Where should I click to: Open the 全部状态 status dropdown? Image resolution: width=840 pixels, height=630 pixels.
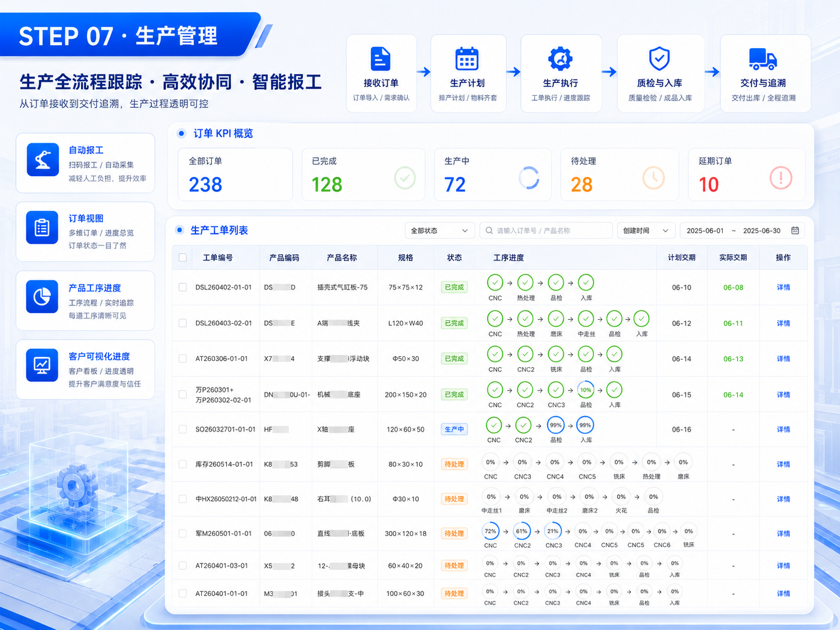[439, 231]
